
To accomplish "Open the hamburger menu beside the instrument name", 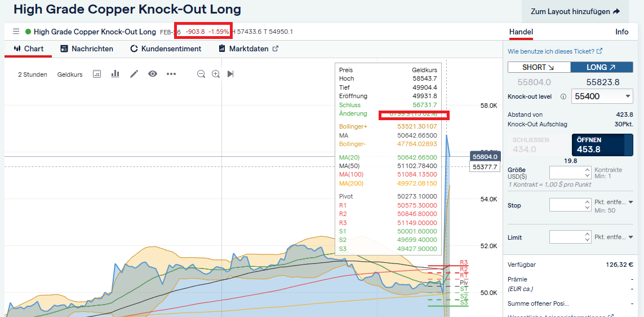I will coord(16,32).
